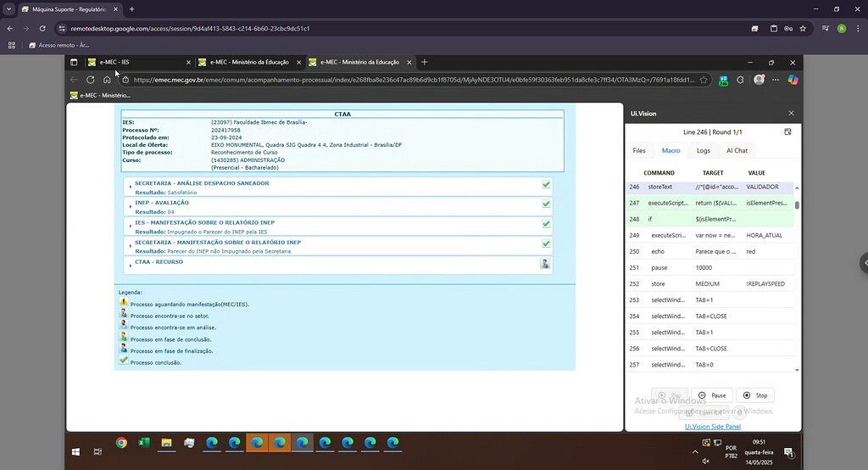
Task: Click the green check on Secretaria Análise Despacho Saneador
Action: click(x=546, y=184)
